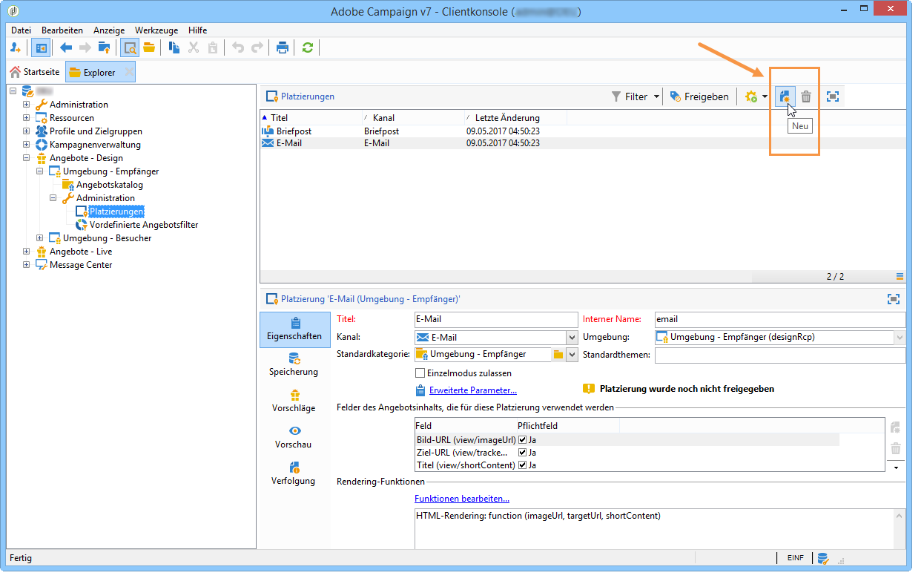Image resolution: width=924 pixels, height=587 pixels.
Task: Click the yellow folder icon in main toolbar
Action: (149, 47)
